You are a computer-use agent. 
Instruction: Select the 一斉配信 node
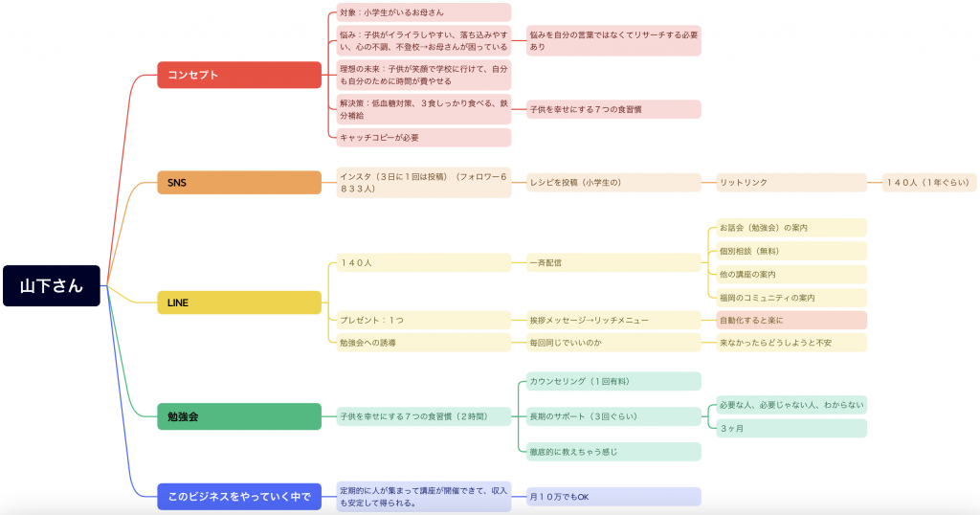tap(613, 263)
